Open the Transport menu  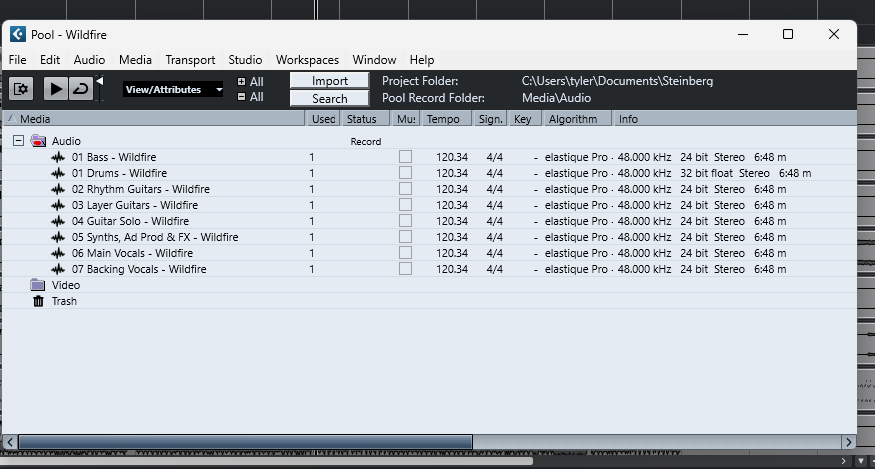click(x=190, y=60)
